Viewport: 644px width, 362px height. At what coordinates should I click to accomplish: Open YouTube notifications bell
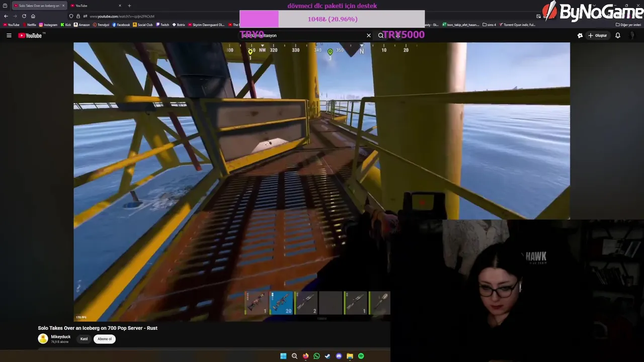618,35
